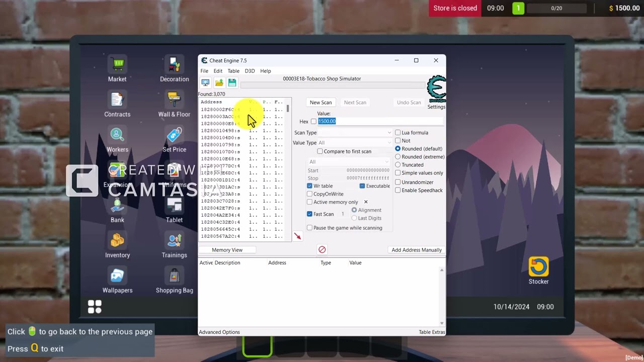
Task: Click the red clear address list icon
Action: (322, 249)
